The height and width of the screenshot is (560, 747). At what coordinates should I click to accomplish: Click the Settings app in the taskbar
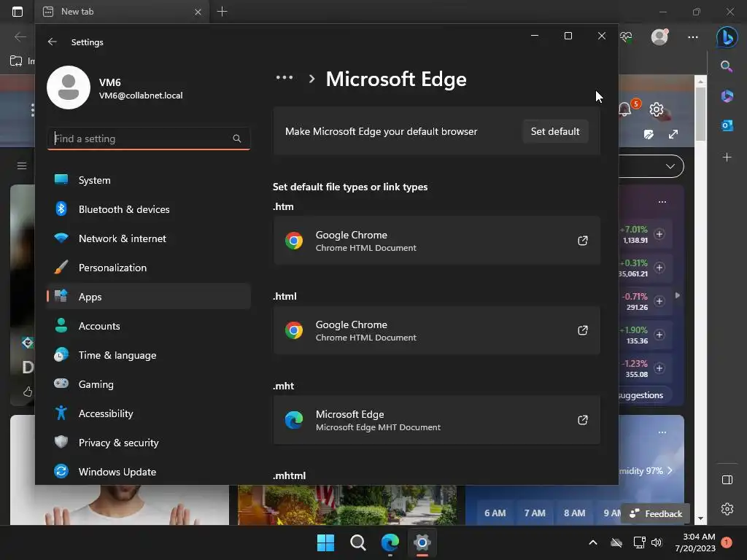[x=422, y=542]
